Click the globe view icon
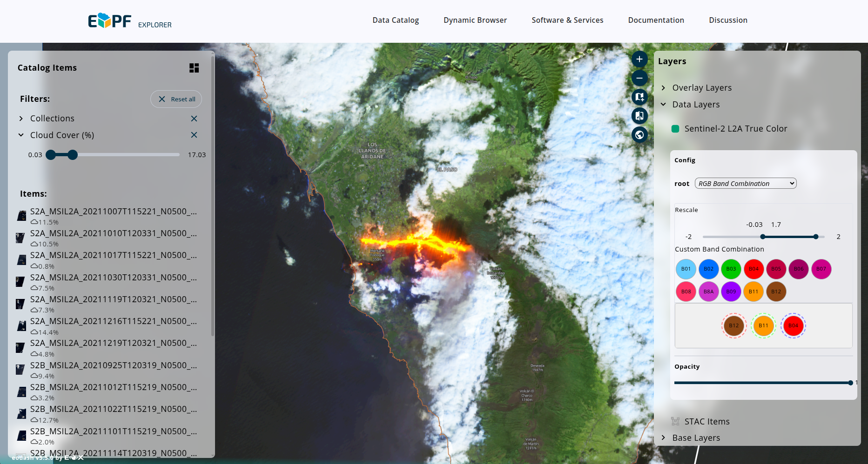This screenshot has width=868, height=464. pyautogui.click(x=639, y=135)
